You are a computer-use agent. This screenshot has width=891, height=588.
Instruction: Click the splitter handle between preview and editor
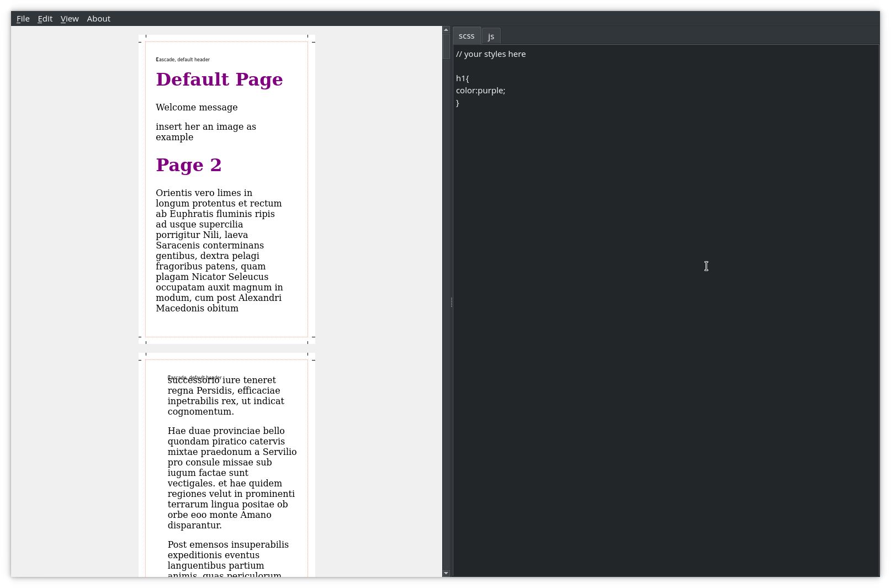click(451, 302)
